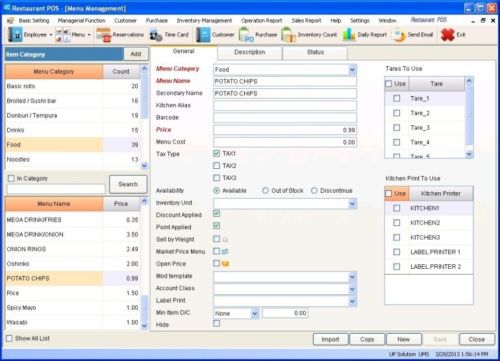Open the Purchase PO icon
Screen dimensions: 500x361
pyautogui.click(x=247, y=35)
